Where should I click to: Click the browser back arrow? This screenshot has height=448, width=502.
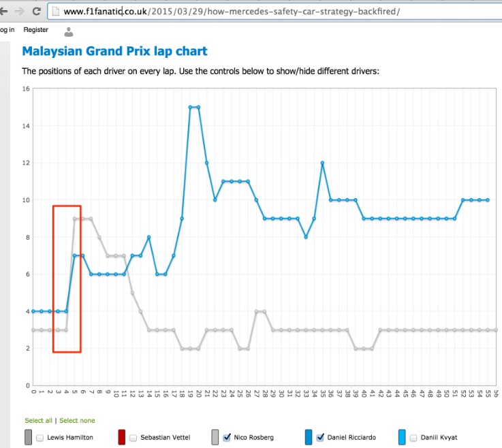click(x=3, y=12)
